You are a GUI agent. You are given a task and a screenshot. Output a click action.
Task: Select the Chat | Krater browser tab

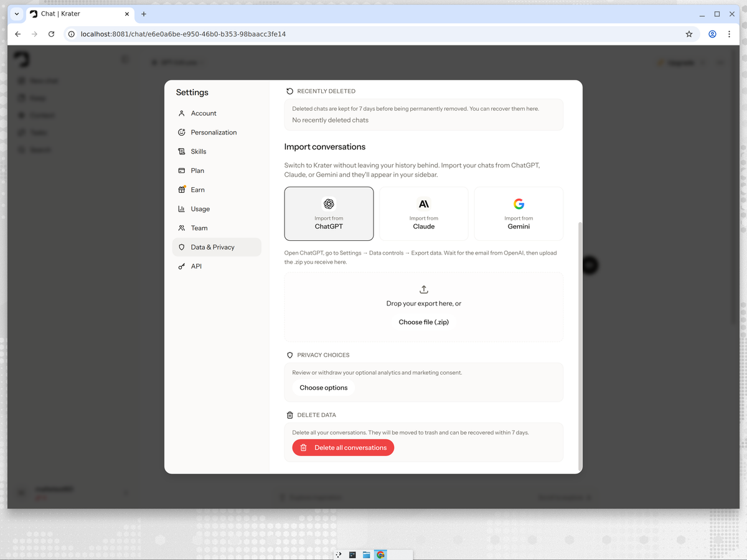click(80, 14)
